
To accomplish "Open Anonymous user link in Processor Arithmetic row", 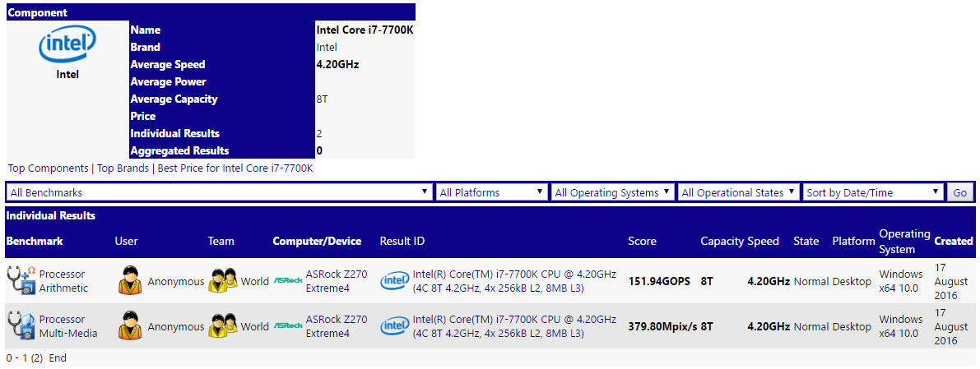I will [x=175, y=282].
